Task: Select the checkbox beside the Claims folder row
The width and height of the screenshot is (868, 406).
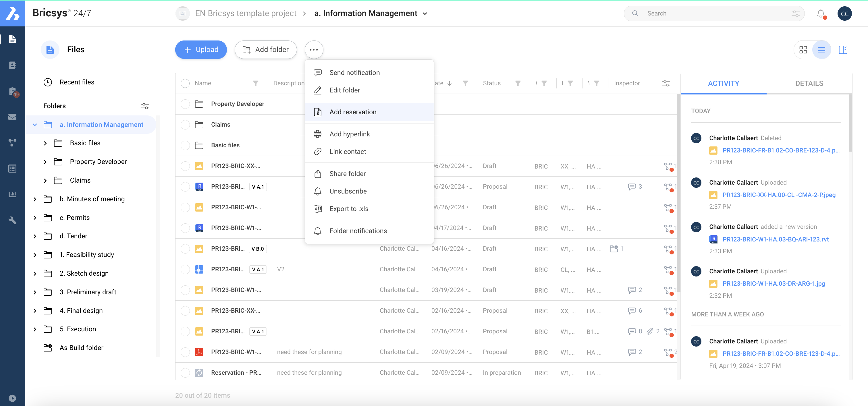Action: (185, 124)
